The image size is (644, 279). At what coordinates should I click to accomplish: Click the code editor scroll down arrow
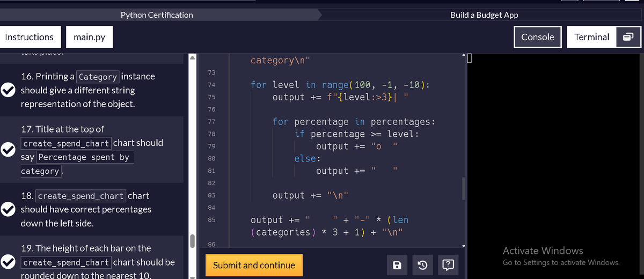click(x=464, y=246)
